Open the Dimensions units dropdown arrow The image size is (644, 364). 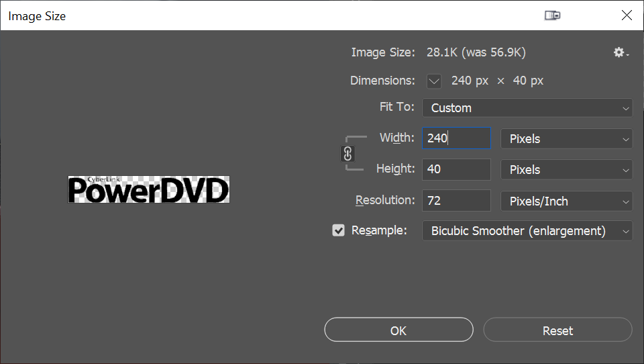(434, 81)
